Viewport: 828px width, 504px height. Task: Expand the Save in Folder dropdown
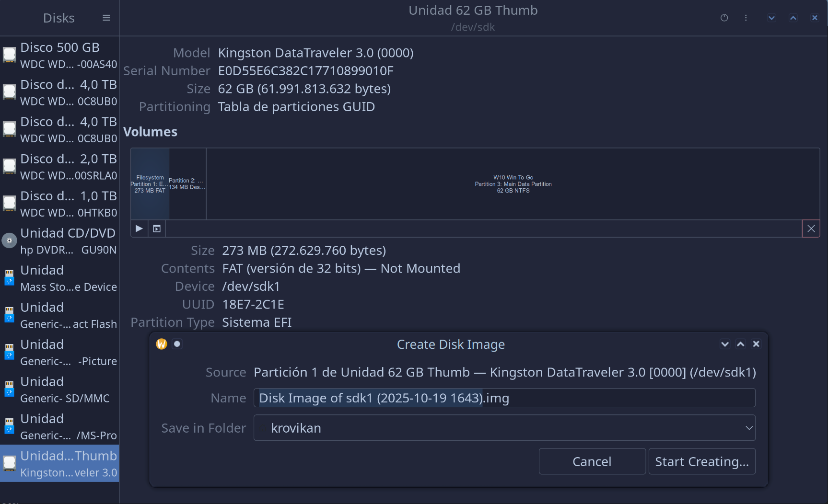(x=504, y=428)
